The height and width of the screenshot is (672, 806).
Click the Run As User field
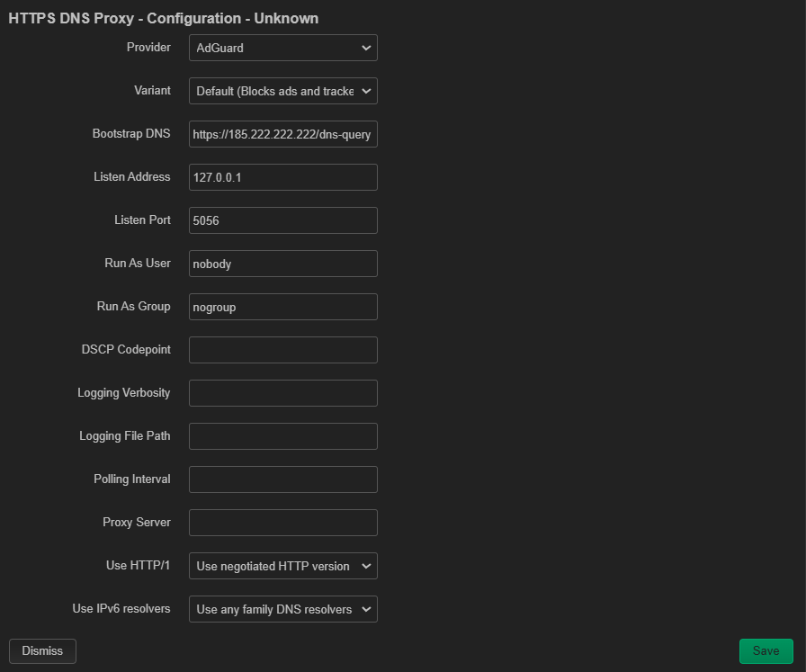coord(282,264)
